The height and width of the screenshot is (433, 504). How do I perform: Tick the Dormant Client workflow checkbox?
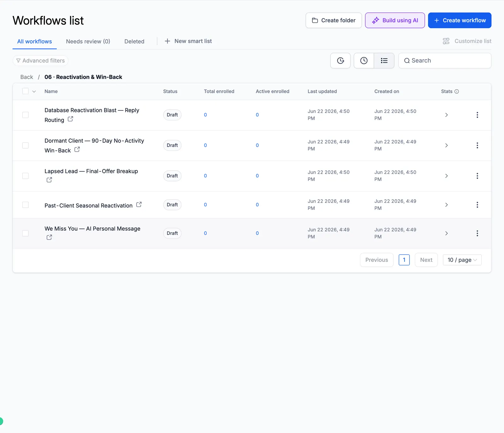pyautogui.click(x=26, y=145)
